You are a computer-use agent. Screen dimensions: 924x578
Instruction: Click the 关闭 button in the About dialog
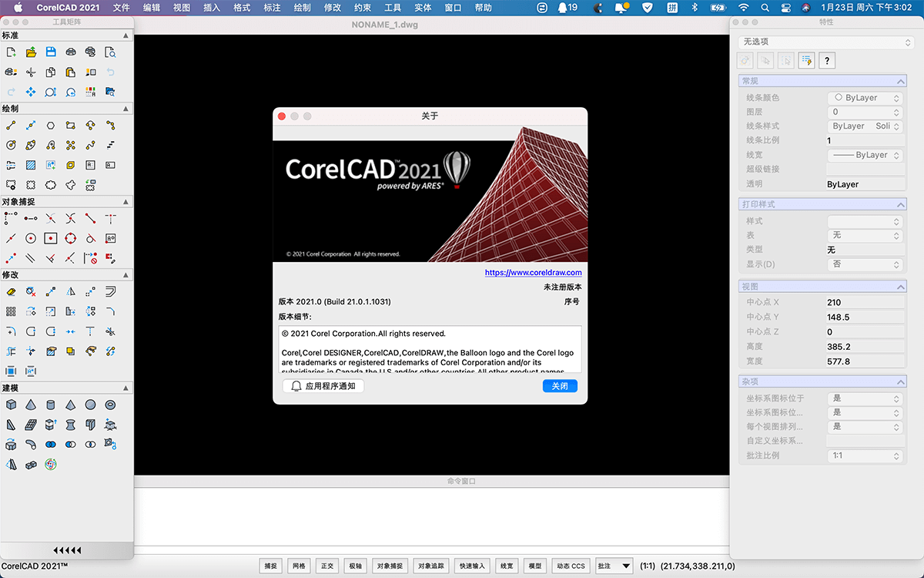[560, 386]
